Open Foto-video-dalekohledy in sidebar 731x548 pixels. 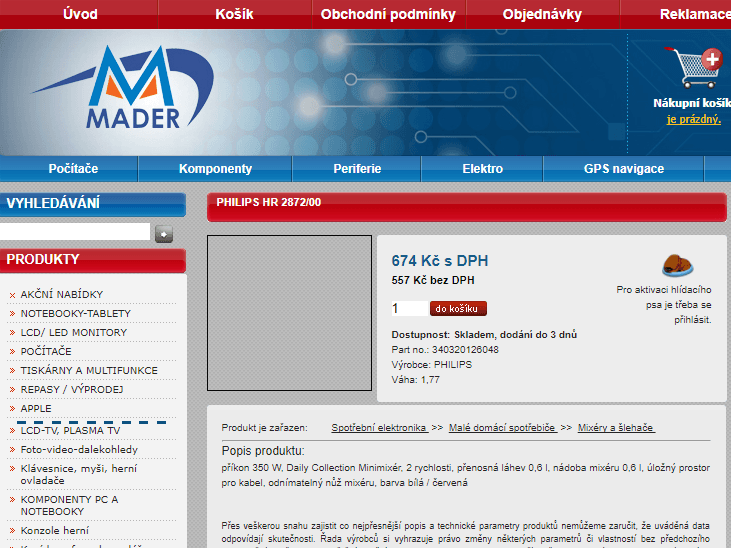coord(79,450)
